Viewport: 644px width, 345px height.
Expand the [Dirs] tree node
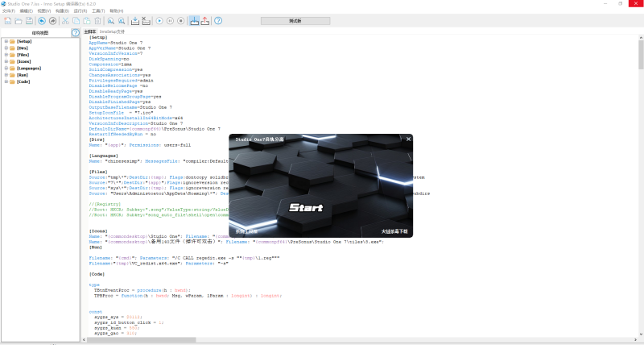click(6, 48)
